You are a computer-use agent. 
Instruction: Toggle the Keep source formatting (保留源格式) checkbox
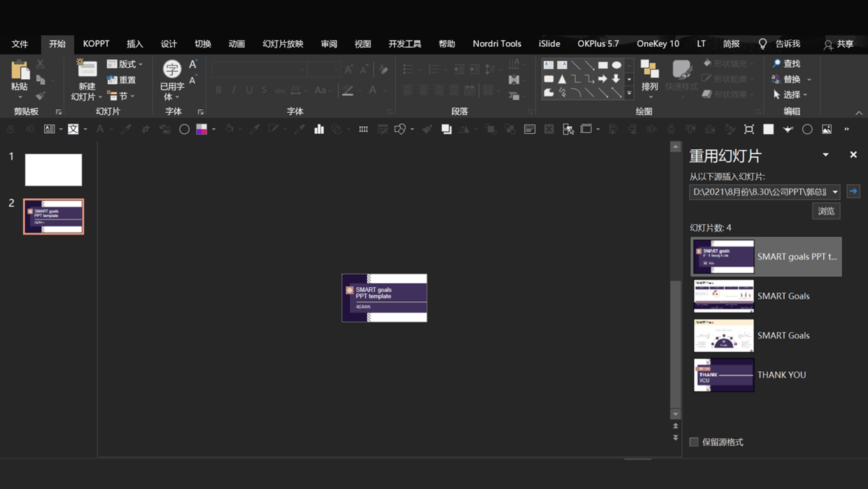pos(694,442)
